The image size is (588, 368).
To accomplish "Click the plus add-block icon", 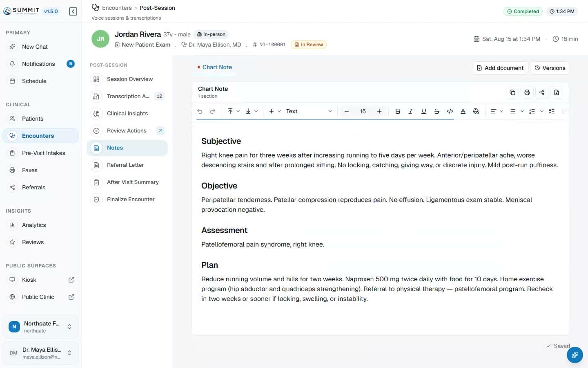I will click(x=272, y=111).
